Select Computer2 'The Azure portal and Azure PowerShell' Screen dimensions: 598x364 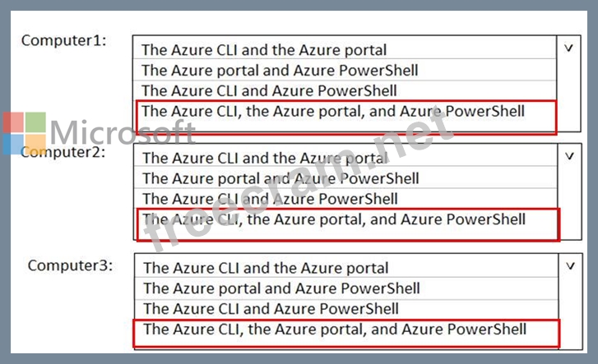click(x=280, y=178)
